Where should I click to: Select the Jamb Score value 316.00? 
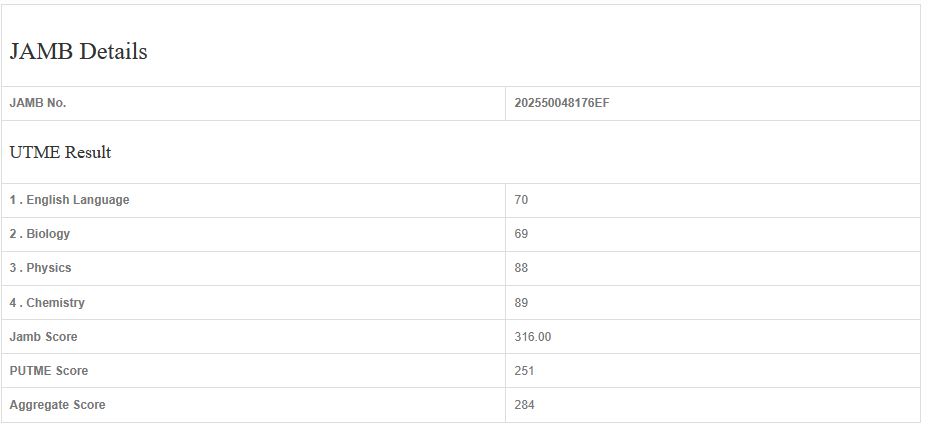(532, 337)
